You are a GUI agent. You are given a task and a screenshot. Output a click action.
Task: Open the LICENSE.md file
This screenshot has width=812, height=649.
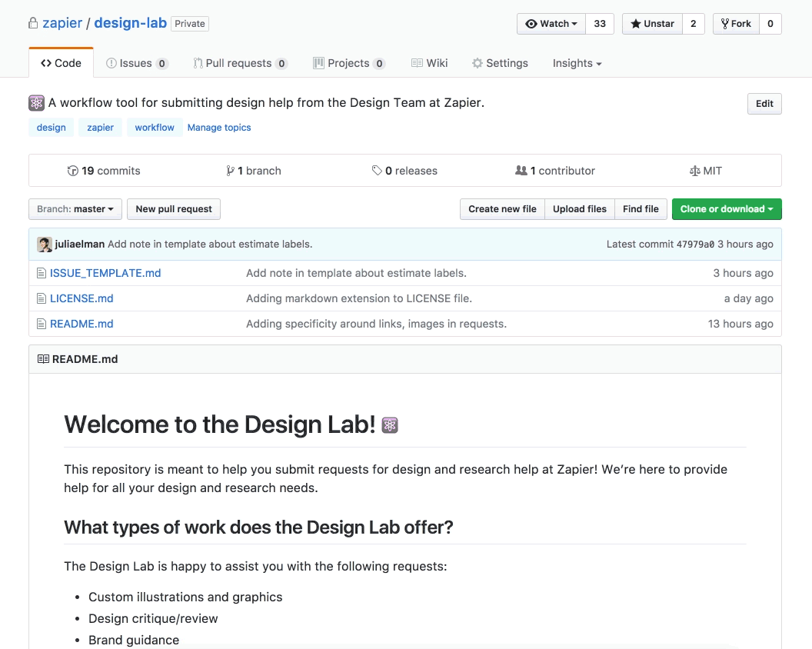click(x=82, y=298)
